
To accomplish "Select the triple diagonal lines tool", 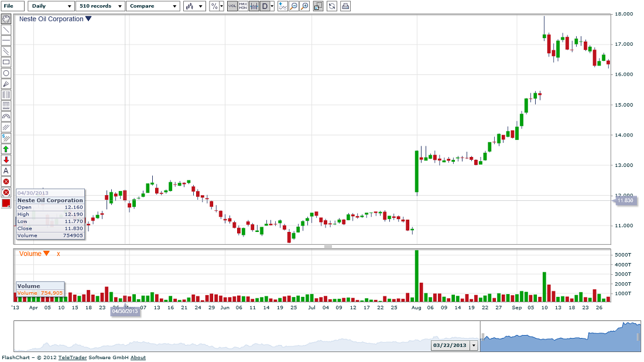I will pos(6,127).
